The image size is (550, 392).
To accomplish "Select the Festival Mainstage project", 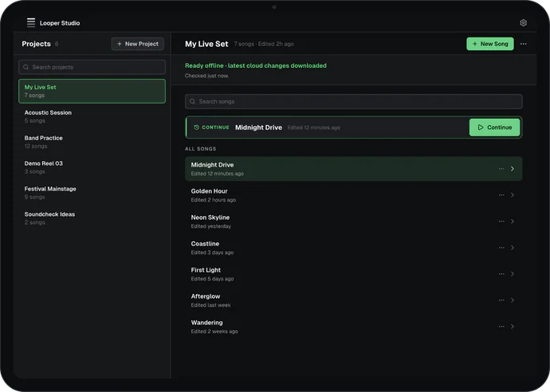I will pos(92,193).
